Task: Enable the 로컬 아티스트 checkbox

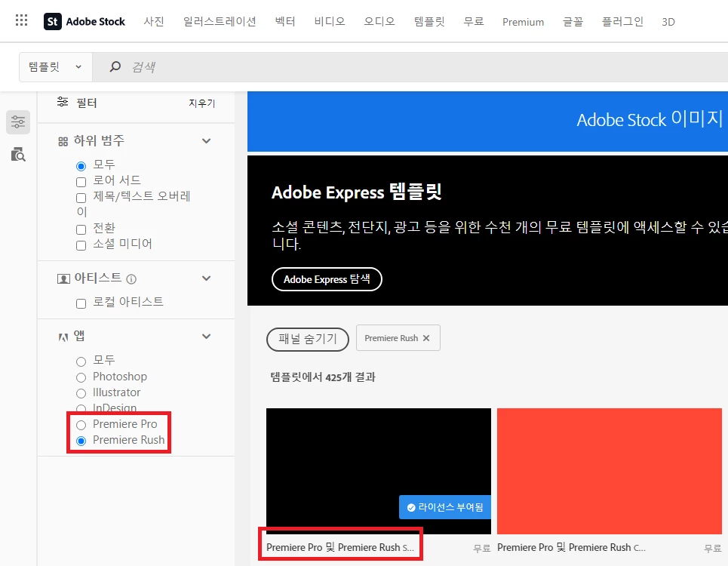Action: (81, 303)
